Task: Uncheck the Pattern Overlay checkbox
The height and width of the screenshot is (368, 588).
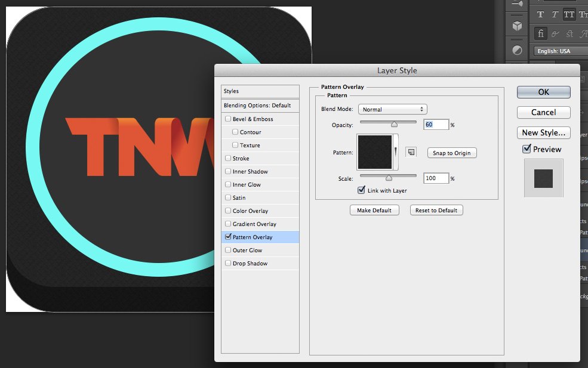Action: [x=228, y=237]
